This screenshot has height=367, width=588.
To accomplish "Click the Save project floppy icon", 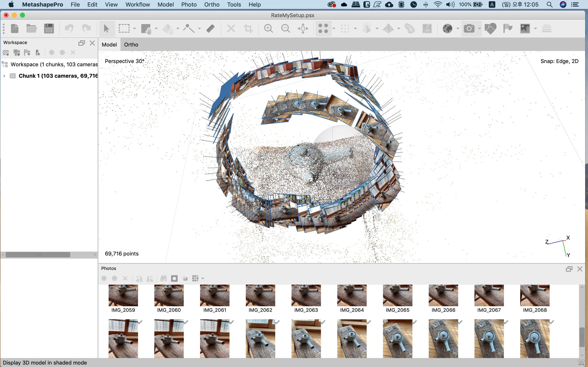I will point(49,29).
